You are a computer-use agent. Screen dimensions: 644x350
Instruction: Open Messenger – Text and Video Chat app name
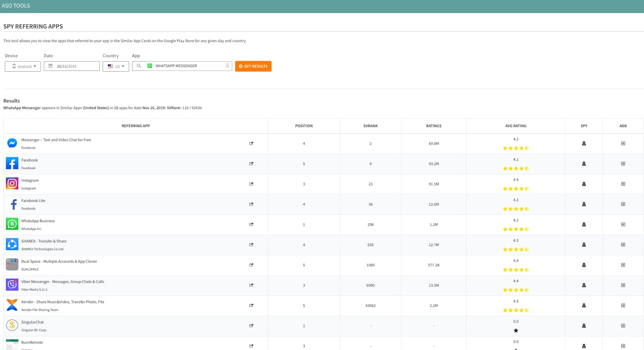point(56,140)
